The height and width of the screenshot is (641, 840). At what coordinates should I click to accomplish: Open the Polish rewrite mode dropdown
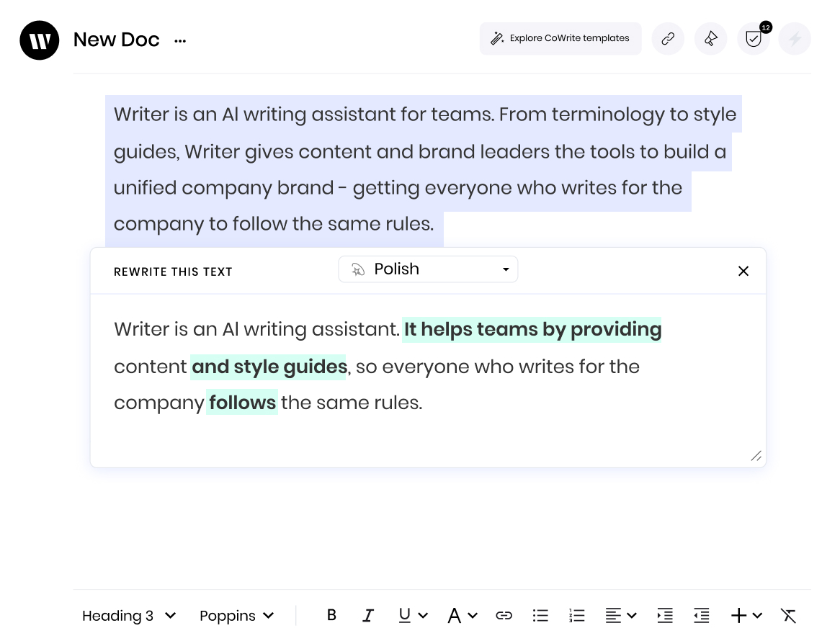(428, 269)
